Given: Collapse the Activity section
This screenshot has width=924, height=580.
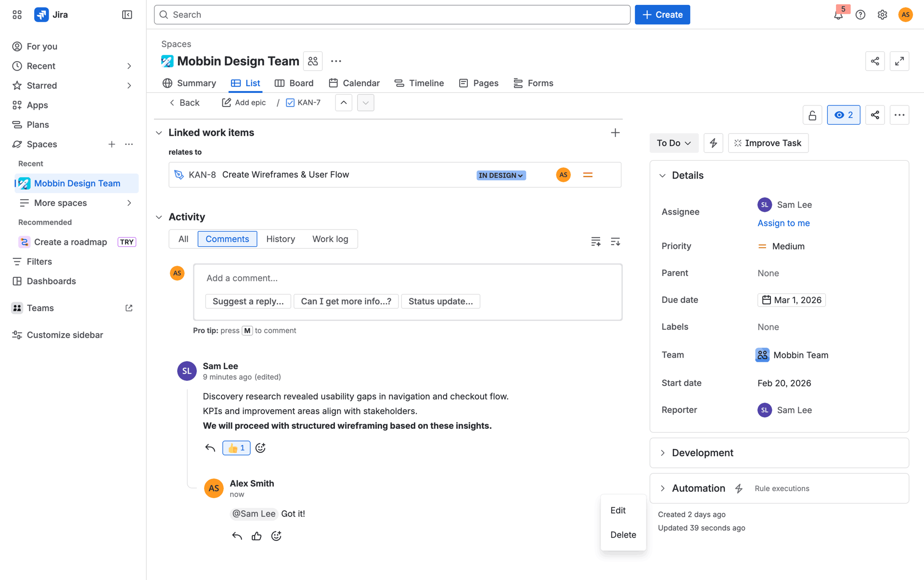Looking at the screenshot, I should pyautogui.click(x=159, y=217).
